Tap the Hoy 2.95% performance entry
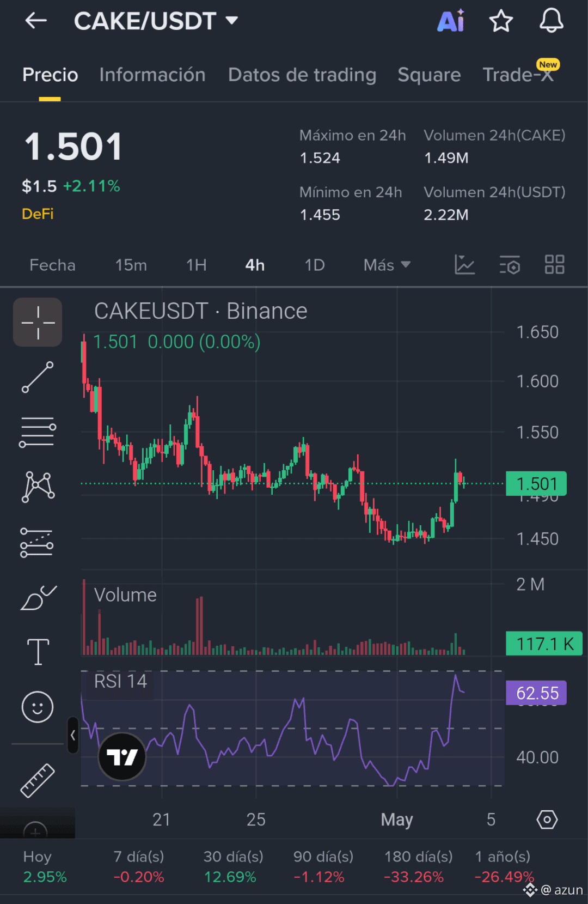This screenshot has width=588, height=904. pyautogui.click(x=45, y=867)
